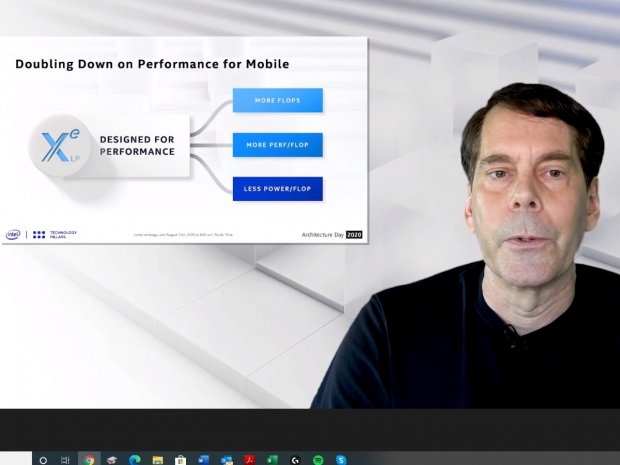Viewport: 620px width, 465px height.
Task: Open Google Chrome from the taskbar
Action: [89, 460]
